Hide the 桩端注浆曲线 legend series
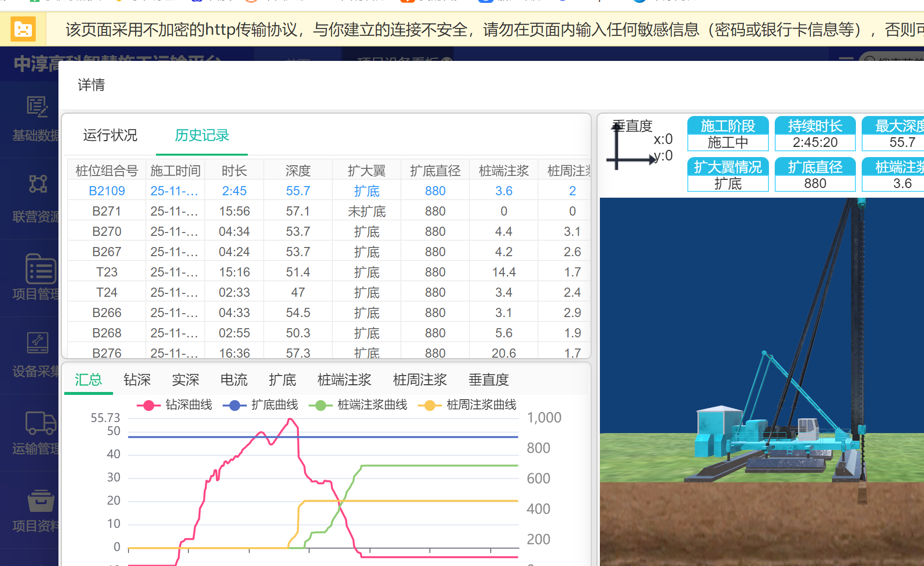The width and height of the screenshot is (924, 566). [x=358, y=405]
